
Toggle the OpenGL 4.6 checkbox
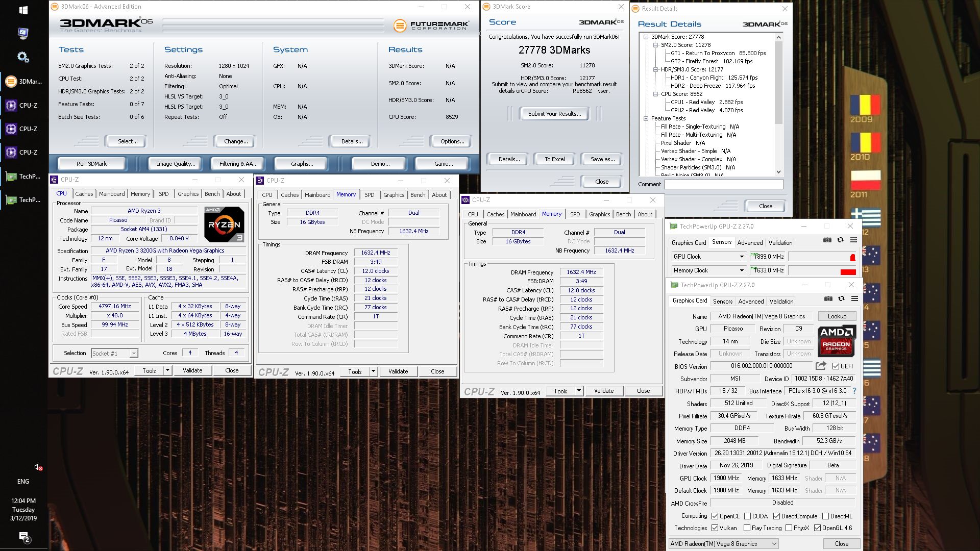(x=818, y=528)
